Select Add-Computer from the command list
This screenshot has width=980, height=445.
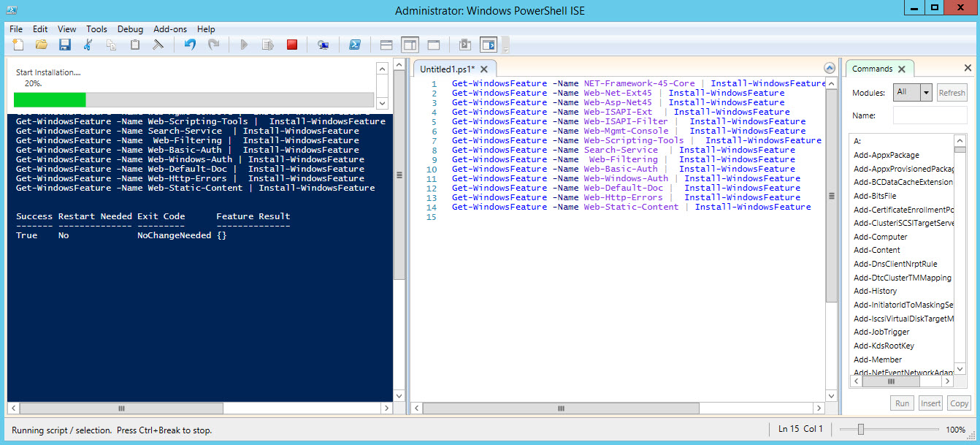pyautogui.click(x=880, y=237)
